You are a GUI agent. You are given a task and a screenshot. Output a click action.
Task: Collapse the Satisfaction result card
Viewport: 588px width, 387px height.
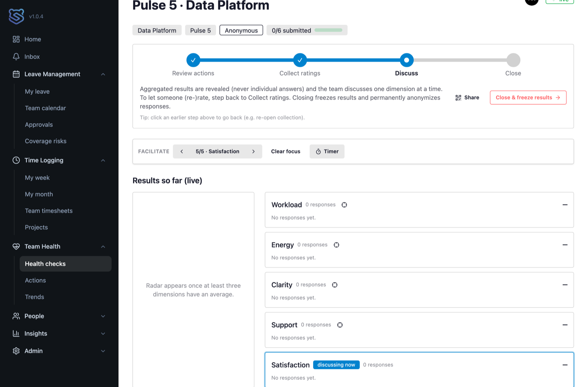(x=565, y=365)
